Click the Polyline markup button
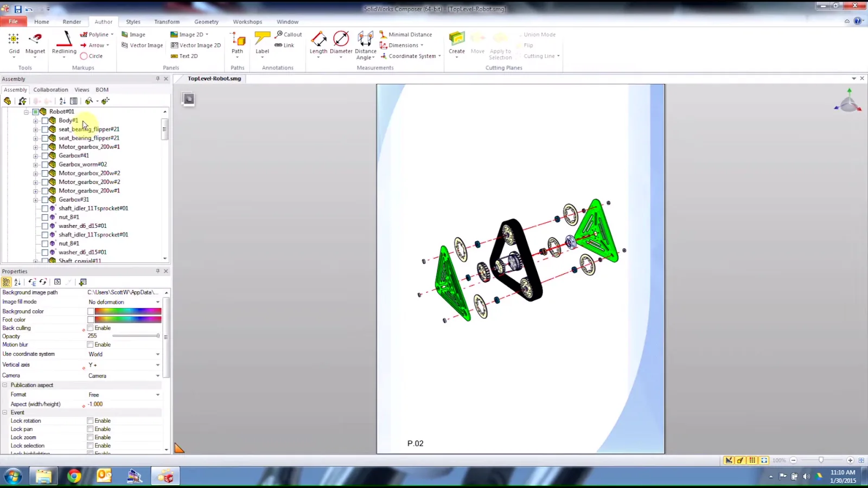868x488 pixels. (x=97, y=34)
